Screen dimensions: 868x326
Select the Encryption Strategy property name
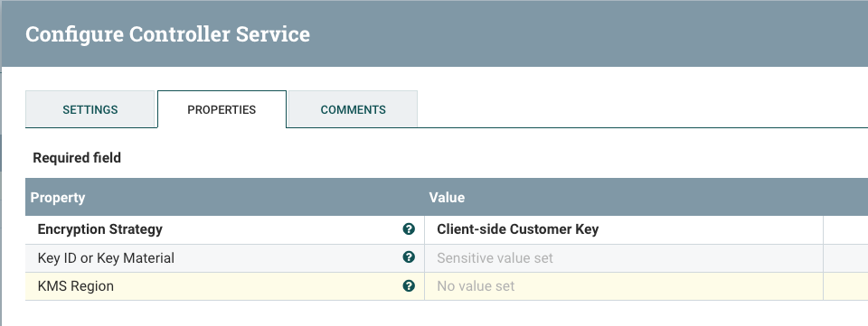[100, 229]
